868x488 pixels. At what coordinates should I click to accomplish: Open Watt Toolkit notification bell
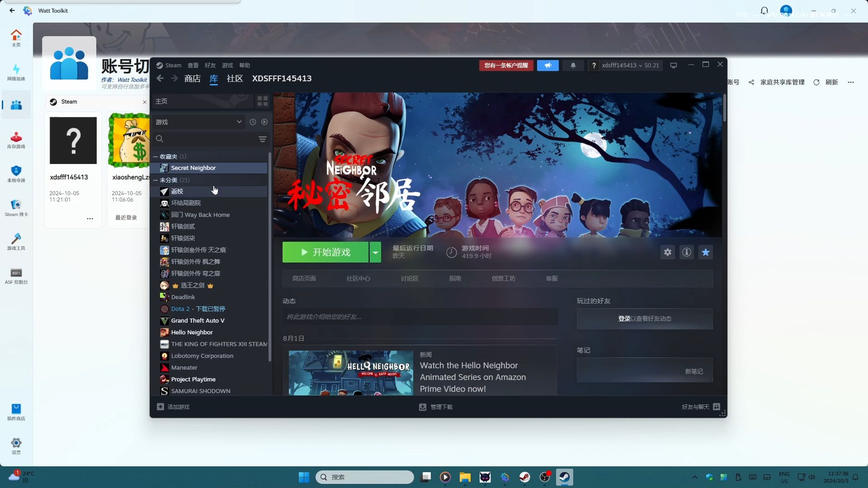coord(764,10)
